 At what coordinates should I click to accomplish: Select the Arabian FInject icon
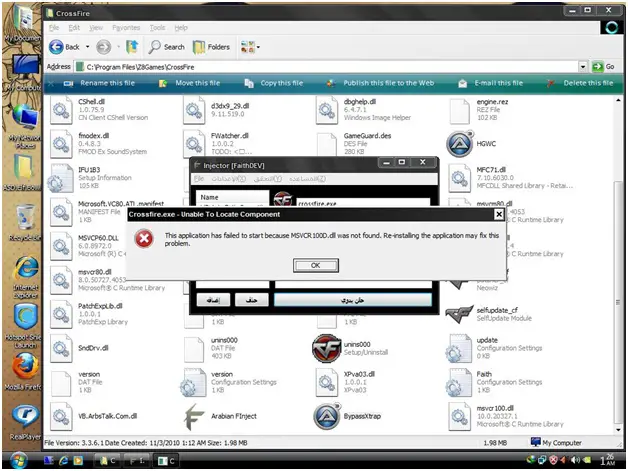point(195,417)
